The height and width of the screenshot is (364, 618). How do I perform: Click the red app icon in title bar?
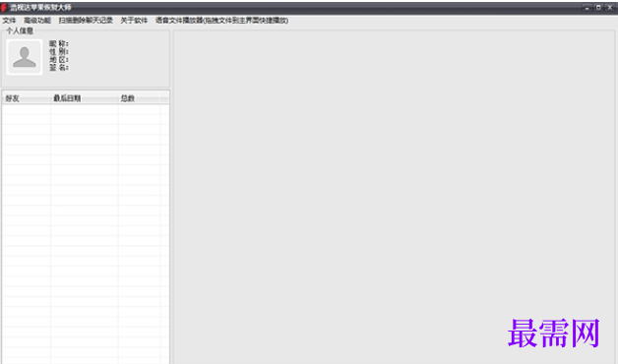4,8
